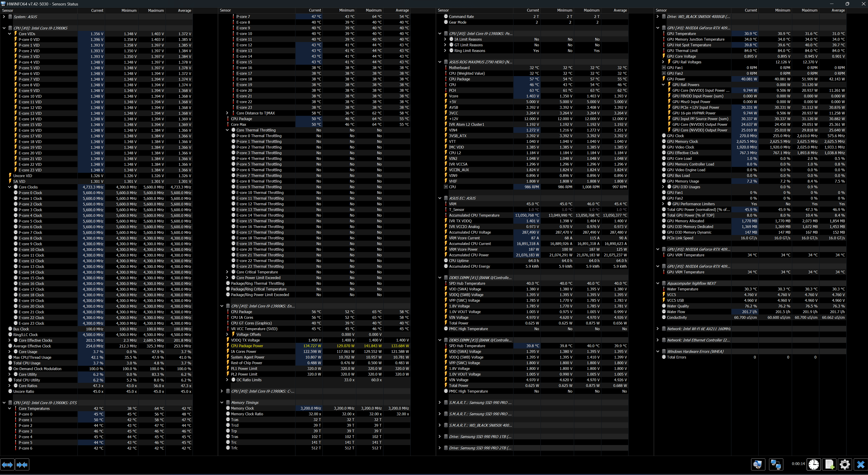868x475 pixels.
Task: Click the shrink layout arrows button
Action: point(22,465)
